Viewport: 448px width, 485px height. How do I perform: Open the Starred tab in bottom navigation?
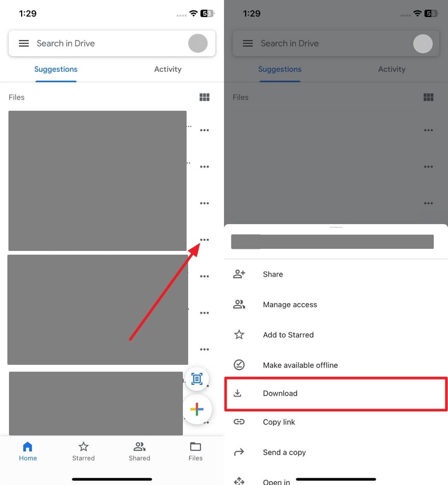[83, 451]
